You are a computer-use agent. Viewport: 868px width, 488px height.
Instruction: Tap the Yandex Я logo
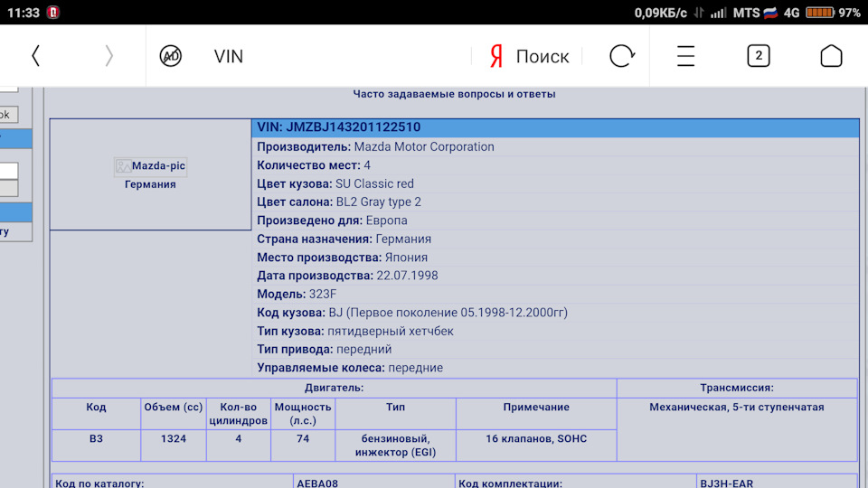click(x=496, y=56)
